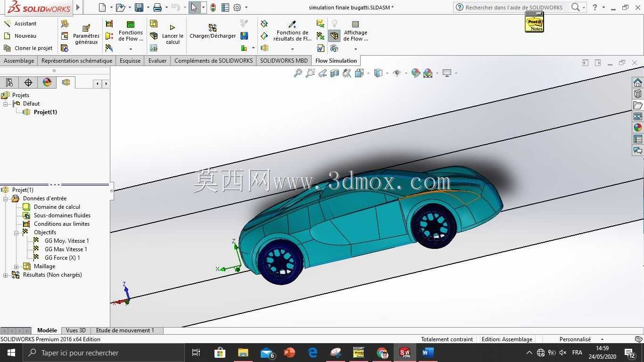Screen dimensions: 644x362
Task: Open Compléments de SOLIDWORKS tab
Action: coord(214,61)
